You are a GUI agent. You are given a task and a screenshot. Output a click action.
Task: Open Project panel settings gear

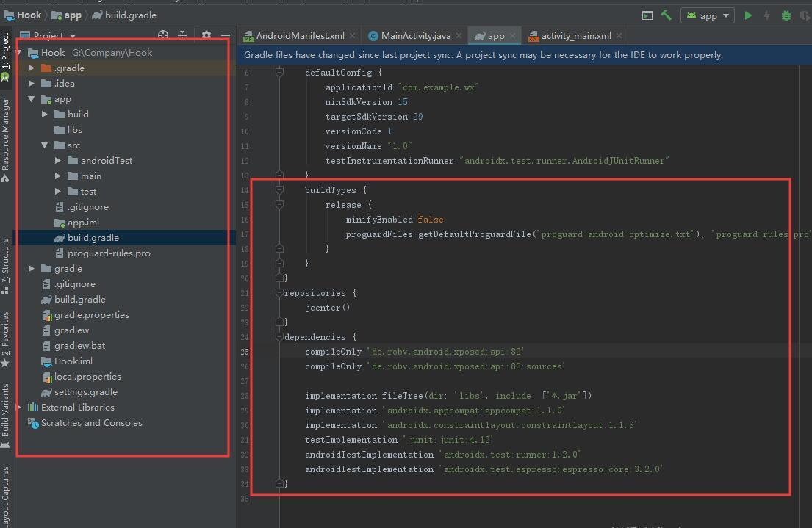[206, 35]
